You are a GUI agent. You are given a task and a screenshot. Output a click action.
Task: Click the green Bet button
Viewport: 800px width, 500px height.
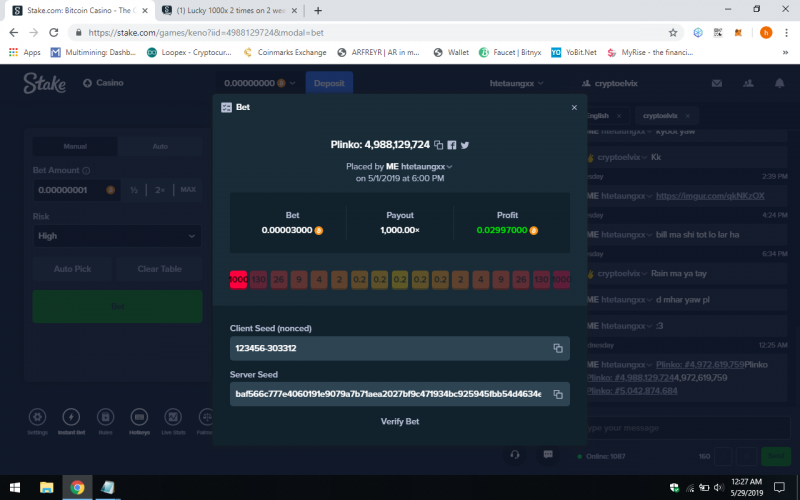pos(117,306)
